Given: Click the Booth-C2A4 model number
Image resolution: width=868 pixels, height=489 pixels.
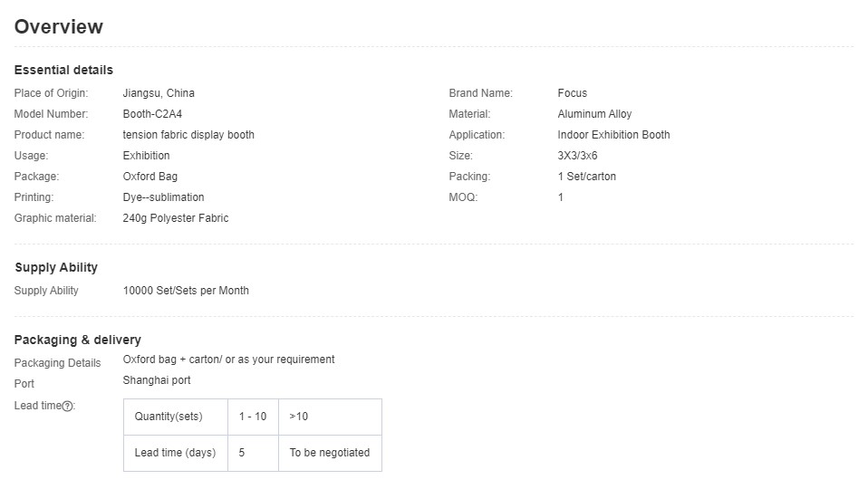Looking at the screenshot, I should [152, 114].
